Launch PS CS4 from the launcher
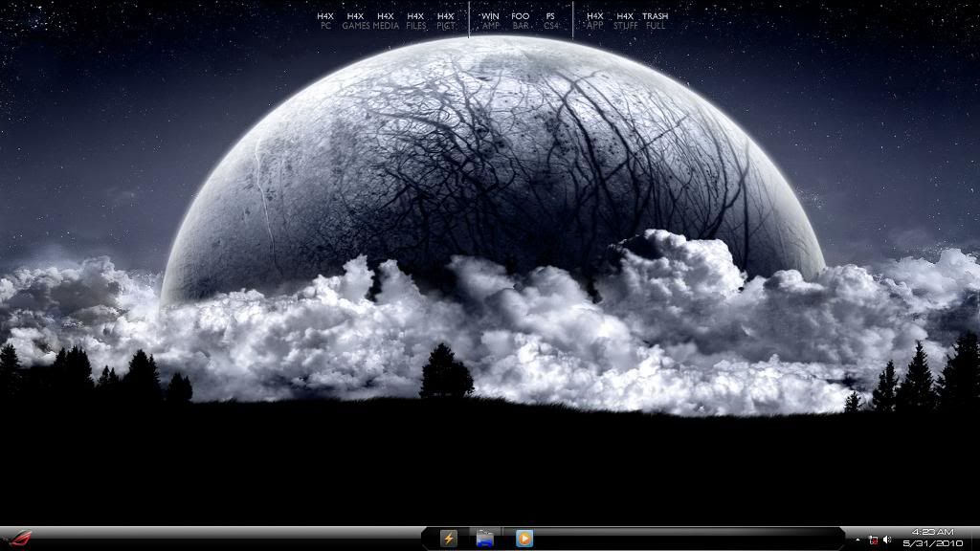 pos(550,21)
